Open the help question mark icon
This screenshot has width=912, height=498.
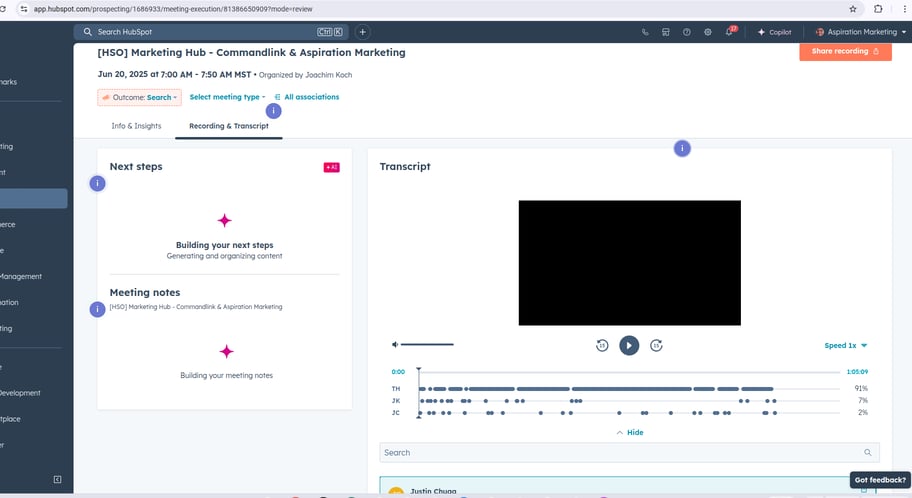click(687, 32)
